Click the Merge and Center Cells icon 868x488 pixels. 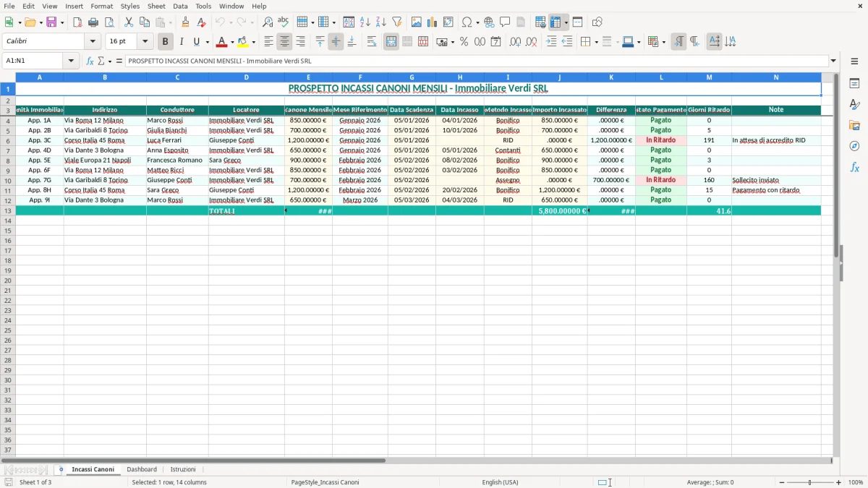pyautogui.click(x=391, y=42)
